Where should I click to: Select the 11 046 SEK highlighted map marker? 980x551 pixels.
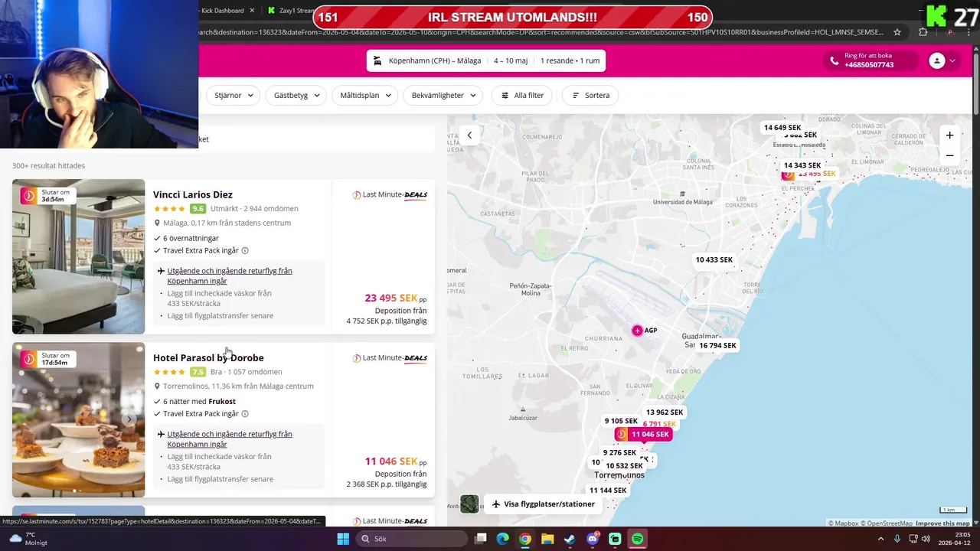click(x=643, y=434)
